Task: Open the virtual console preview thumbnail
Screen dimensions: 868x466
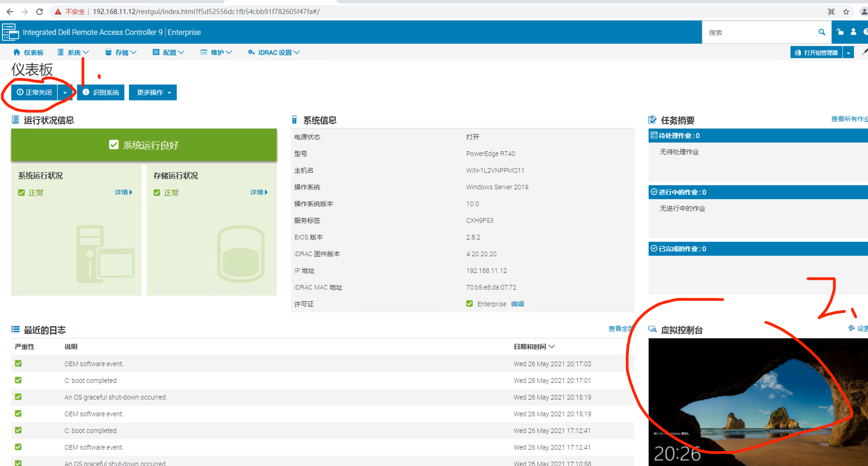Action: click(758, 402)
